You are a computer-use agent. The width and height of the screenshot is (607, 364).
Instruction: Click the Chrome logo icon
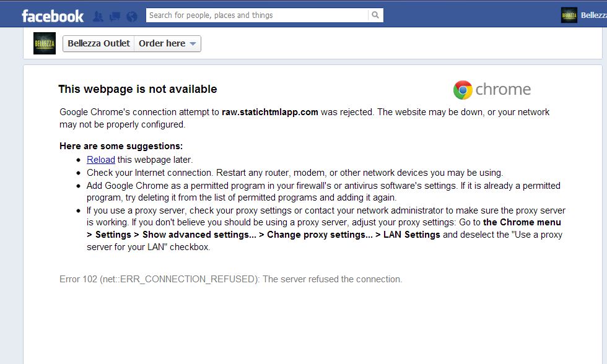pos(463,90)
